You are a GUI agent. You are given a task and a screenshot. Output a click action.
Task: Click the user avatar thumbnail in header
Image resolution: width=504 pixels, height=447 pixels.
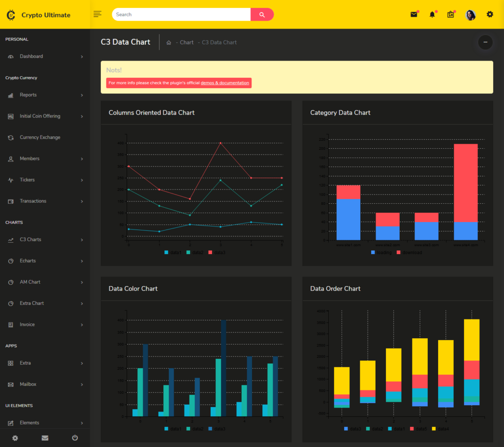point(470,15)
